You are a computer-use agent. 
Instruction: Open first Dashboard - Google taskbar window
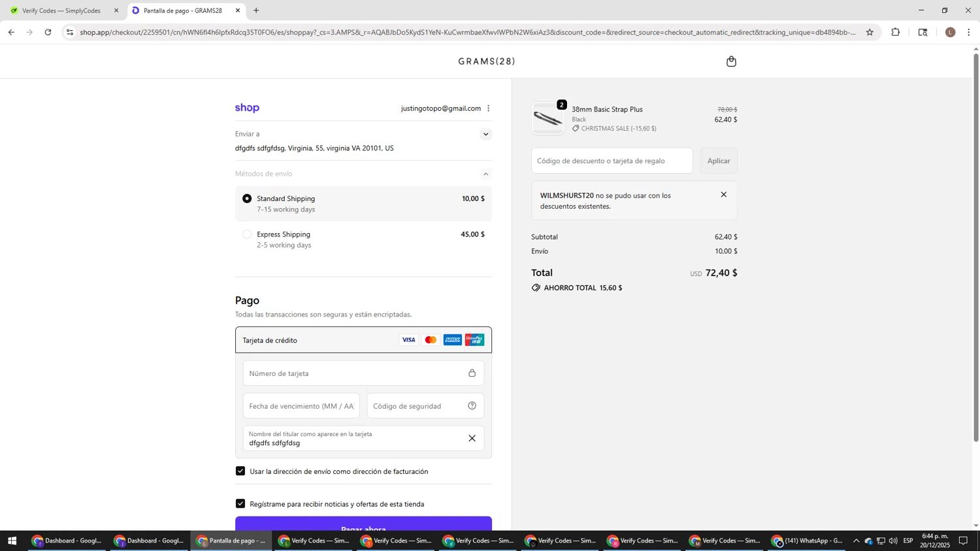(x=67, y=541)
